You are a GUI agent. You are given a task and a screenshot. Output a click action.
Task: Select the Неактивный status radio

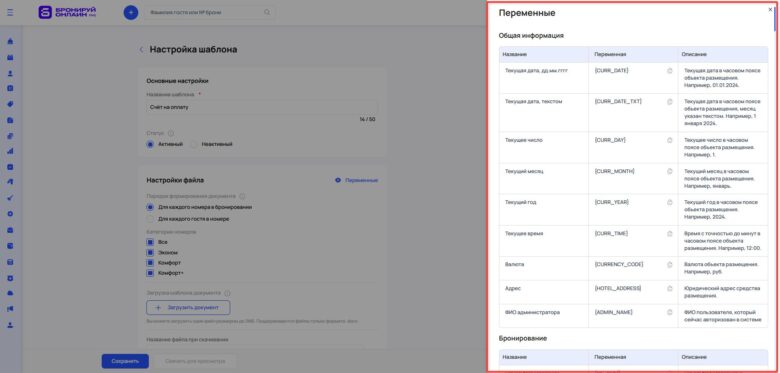pyautogui.click(x=194, y=144)
